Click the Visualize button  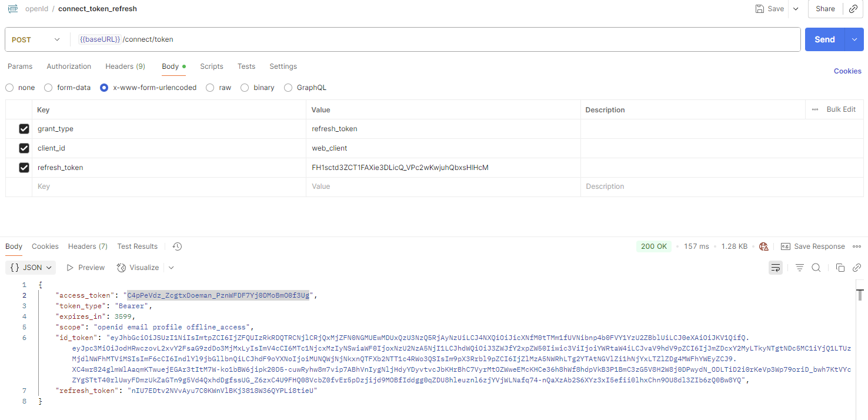point(138,268)
